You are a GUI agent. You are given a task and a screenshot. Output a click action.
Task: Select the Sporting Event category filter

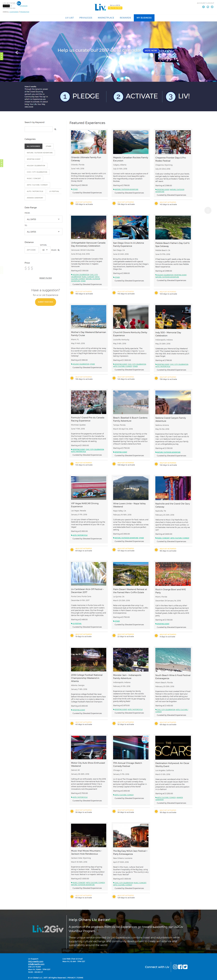33,159
